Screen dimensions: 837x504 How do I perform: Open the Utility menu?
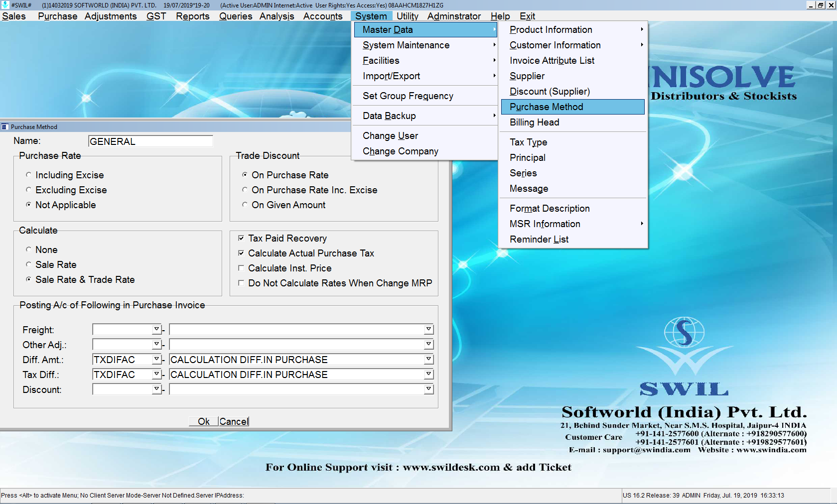point(408,16)
